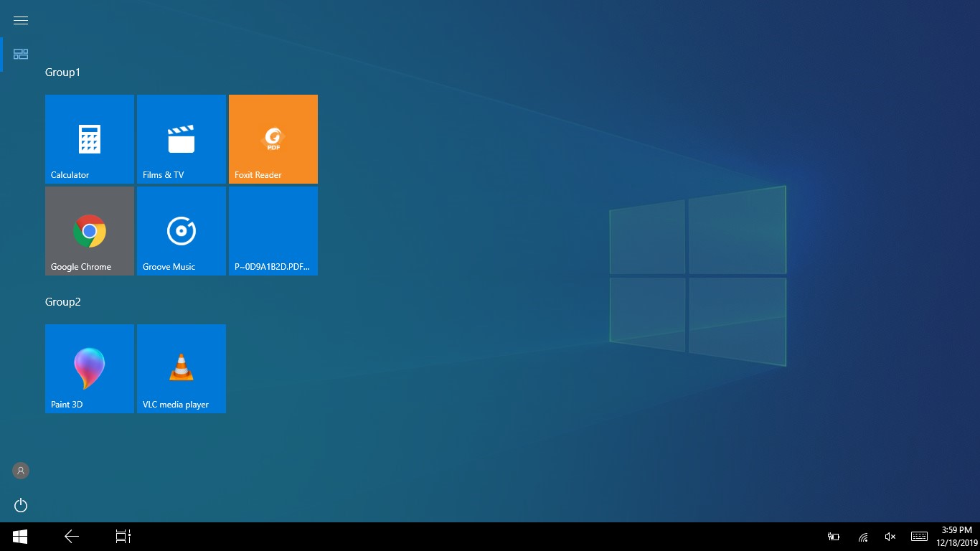The image size is (980, 551).
Task: Open the Groove Music tile
Action: pyautogui.click(x=182, y=231)
